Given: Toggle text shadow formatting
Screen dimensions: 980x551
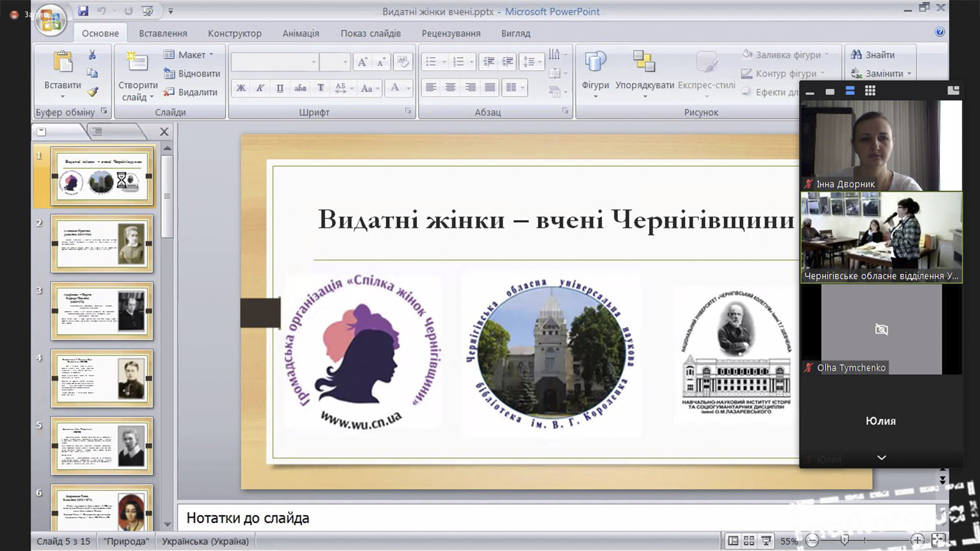Looking at the screenshot, I should [x=321, y=88].
